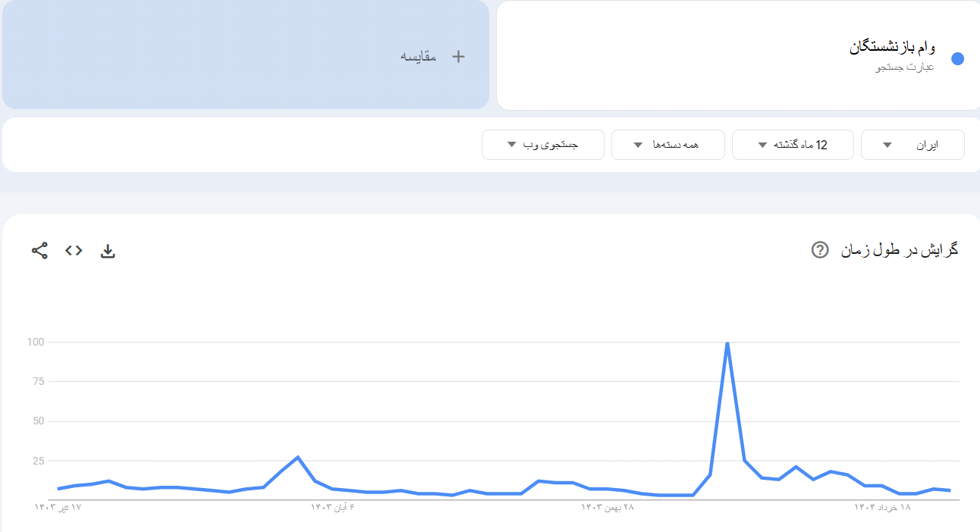This screenshot has height=532, width=980.
Task: Click the 100 value on the y-axis
Action: [x=36, y=343]
